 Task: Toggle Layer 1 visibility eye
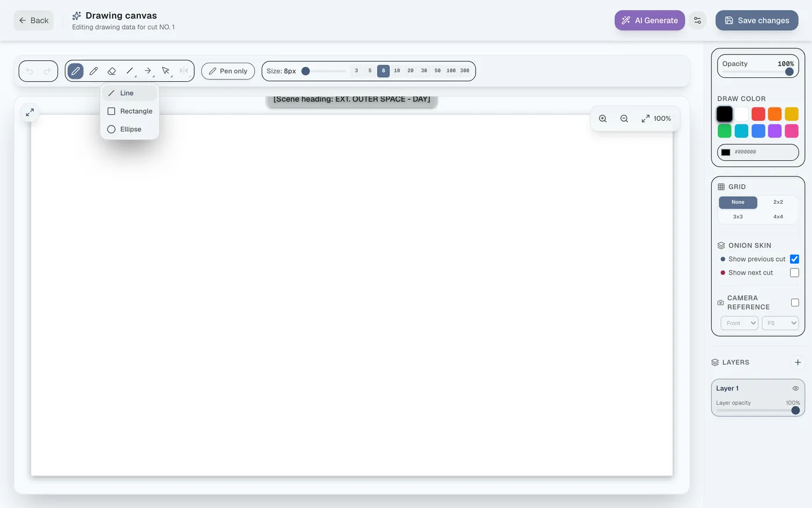tap(796, 388)
